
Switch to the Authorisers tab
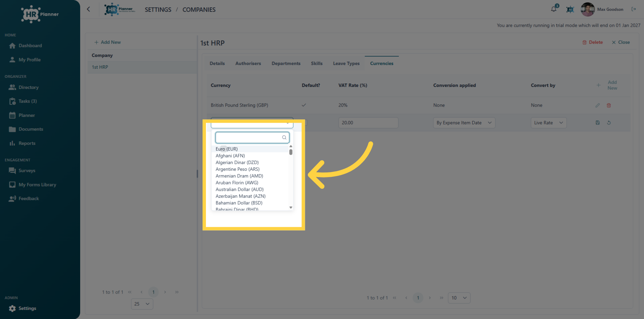point(248,63)
